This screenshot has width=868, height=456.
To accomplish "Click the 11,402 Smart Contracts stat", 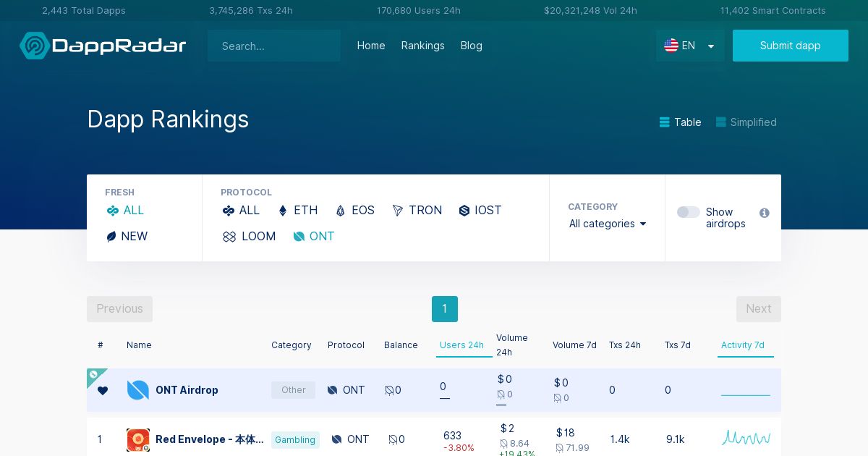I will pos(773,11).
